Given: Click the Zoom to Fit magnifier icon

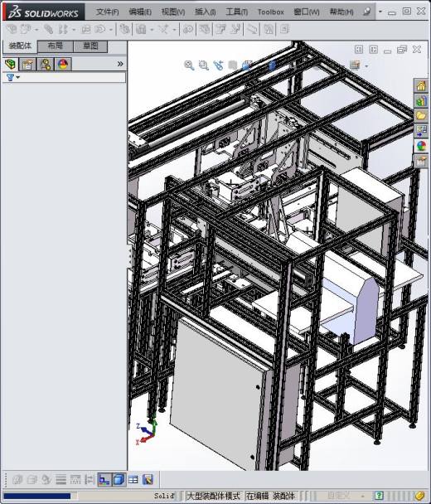Looking at the screenshot, I should point(189,65).
